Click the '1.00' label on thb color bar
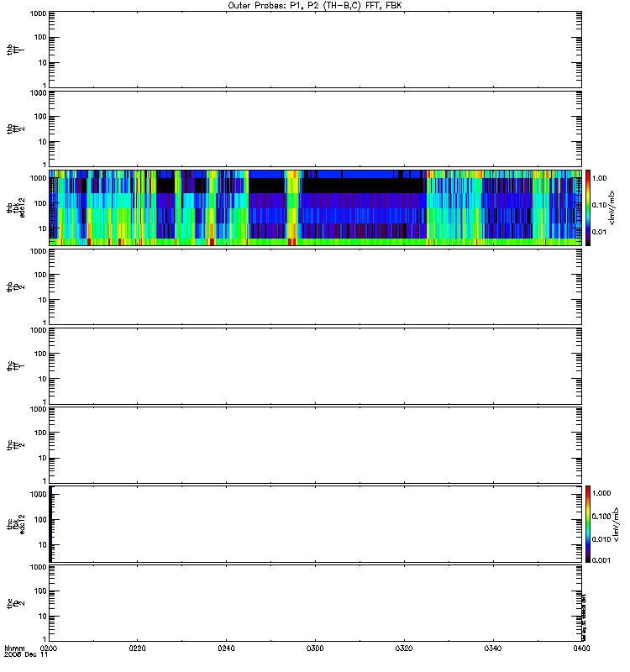 pyautogui.click(x=599, y=178)
